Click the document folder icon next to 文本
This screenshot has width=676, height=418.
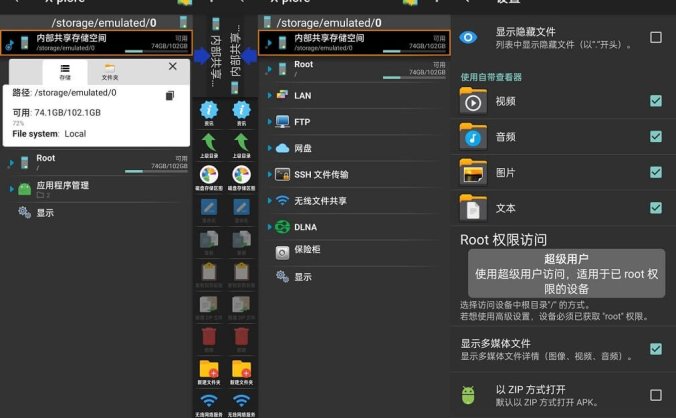point(473,208)
